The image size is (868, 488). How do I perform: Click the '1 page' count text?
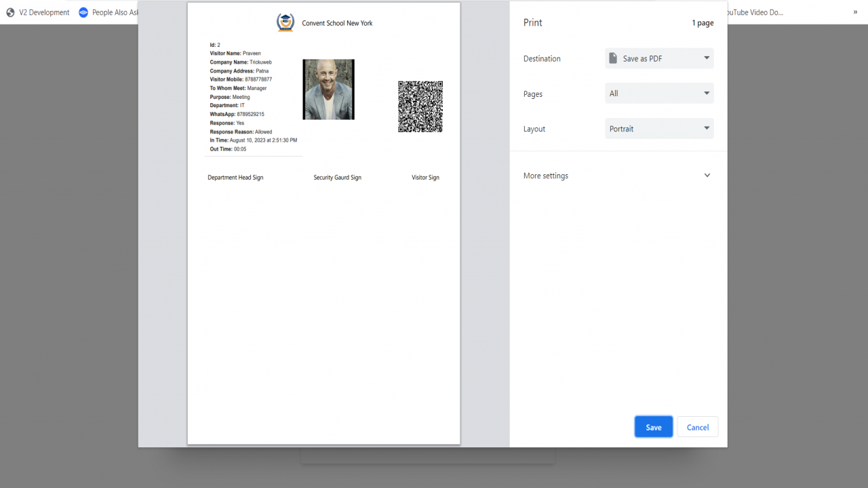703,23
